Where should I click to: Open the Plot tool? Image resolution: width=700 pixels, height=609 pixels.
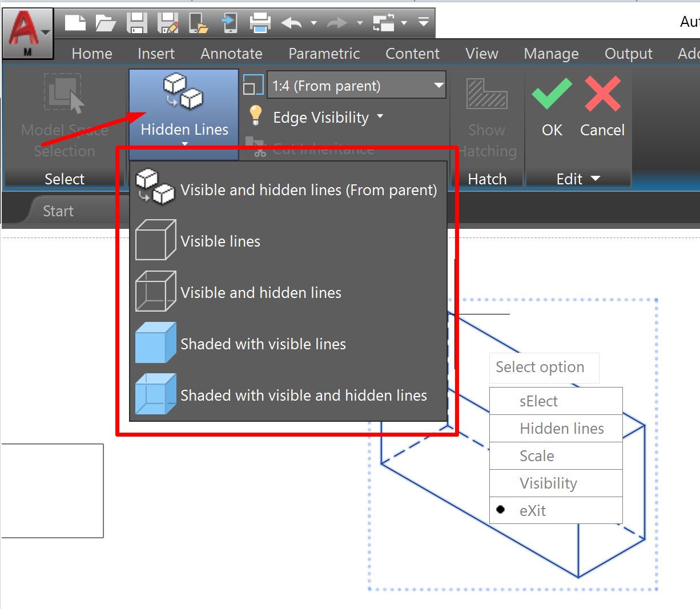click(261, 22)
